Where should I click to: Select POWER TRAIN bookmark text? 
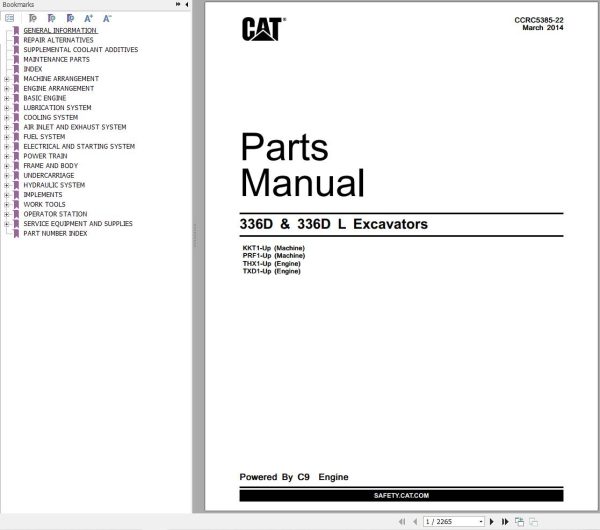pos(45,156)
